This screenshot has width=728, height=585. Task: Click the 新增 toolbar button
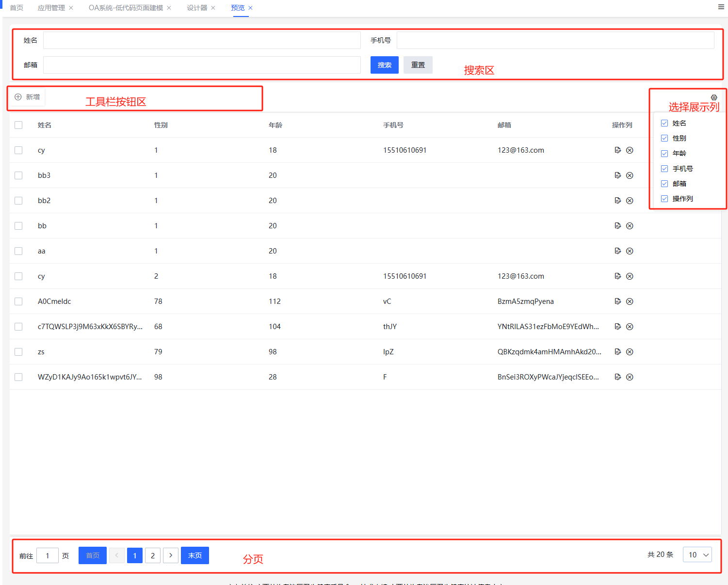click(x=28, y=97)
